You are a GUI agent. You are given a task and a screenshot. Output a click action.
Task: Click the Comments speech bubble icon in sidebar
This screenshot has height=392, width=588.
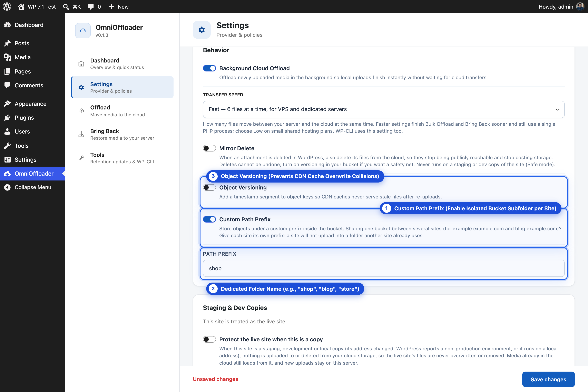[x=8, y=85]
